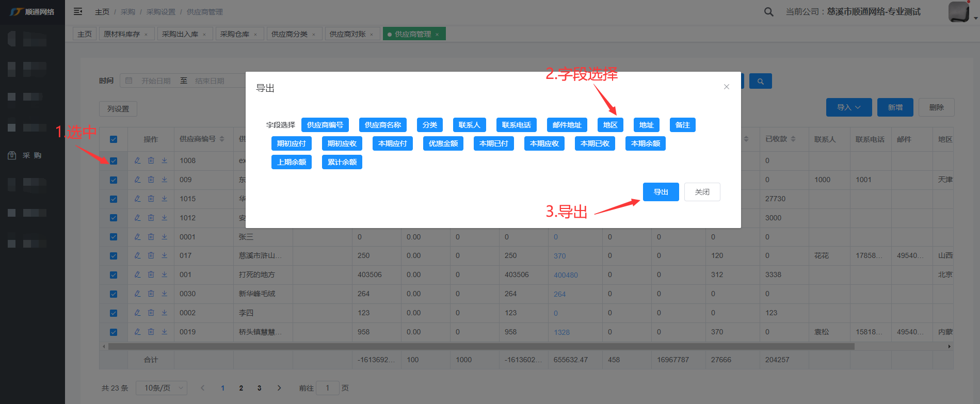Click the blue 导出 export button
Viewport: 980px width, 404px height.
661,192
